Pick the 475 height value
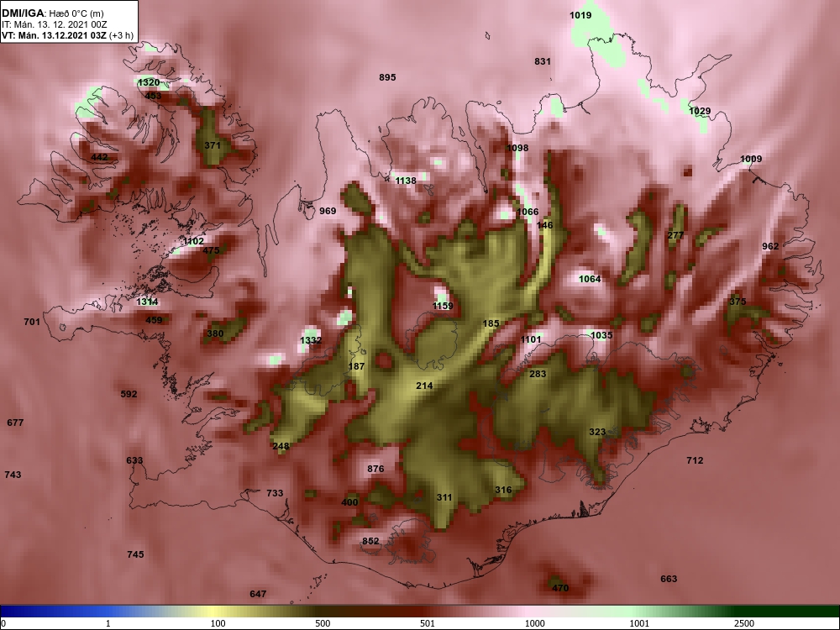 [211, 250]
